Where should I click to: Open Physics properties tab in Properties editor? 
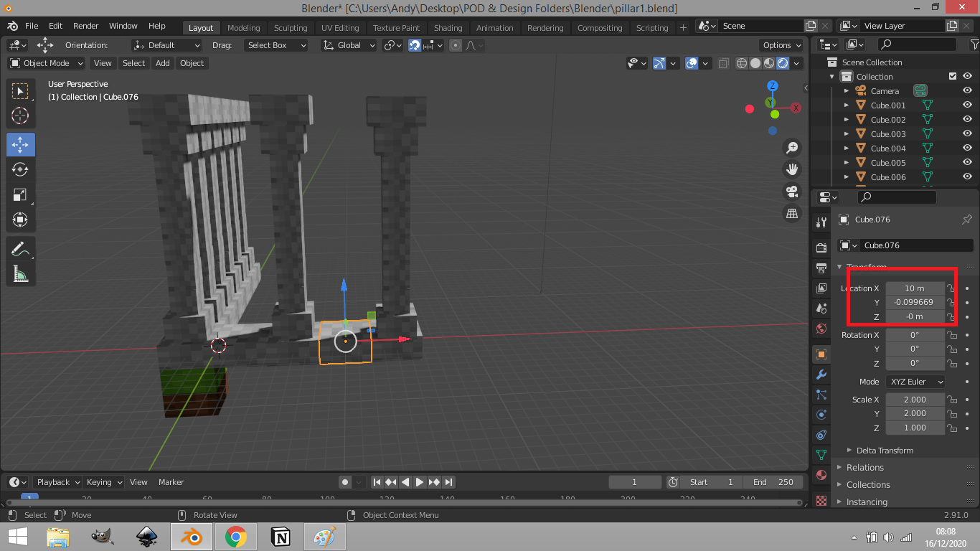pyautogui.click(x=821, y=414)
